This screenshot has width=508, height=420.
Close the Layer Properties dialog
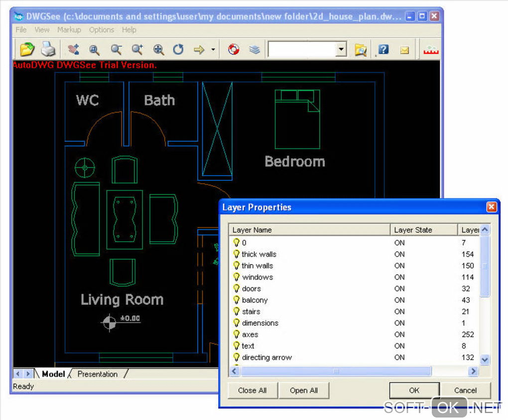click(x=492, y=207)
